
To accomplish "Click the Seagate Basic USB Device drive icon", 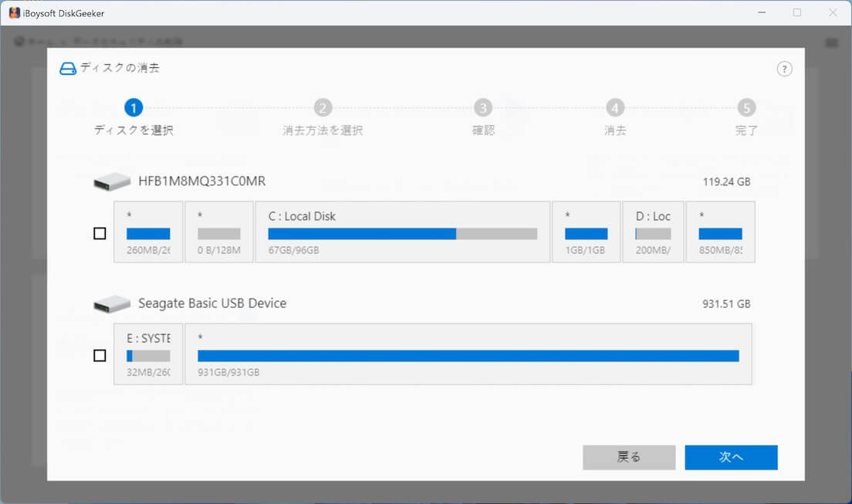I will (x=112, y=304).
